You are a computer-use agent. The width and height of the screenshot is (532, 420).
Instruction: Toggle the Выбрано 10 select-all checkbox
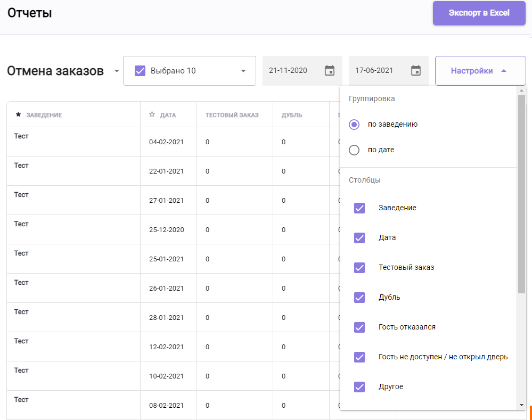(140, 71)
